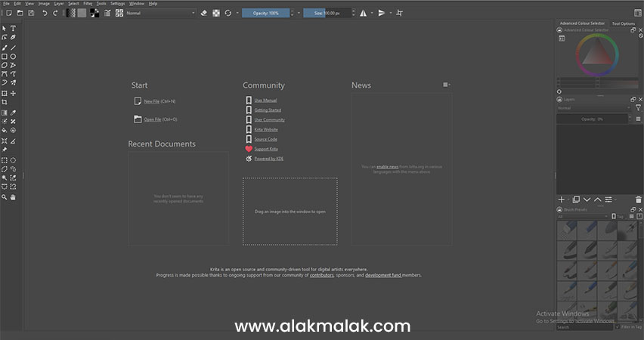Select the Fill bucket tool
Screen dimensions: 644x340
[5, 130]
